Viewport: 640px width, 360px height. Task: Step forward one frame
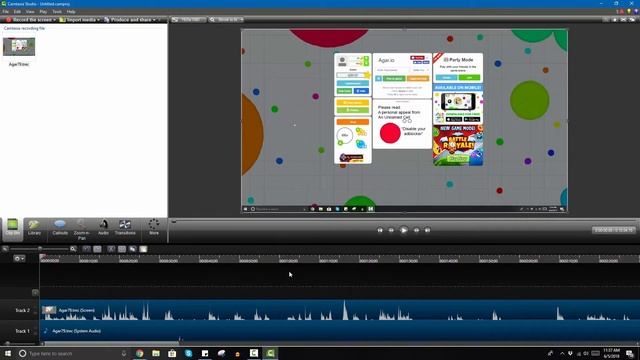(416, 230)
